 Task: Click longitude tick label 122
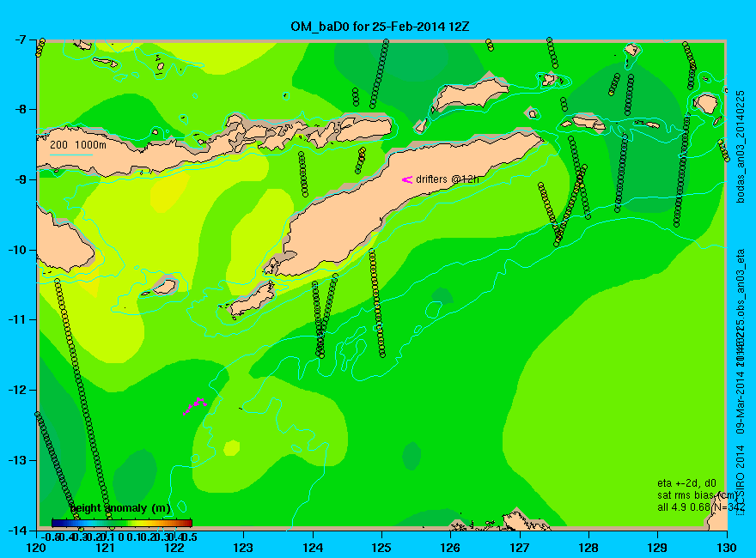coord(174,548)
